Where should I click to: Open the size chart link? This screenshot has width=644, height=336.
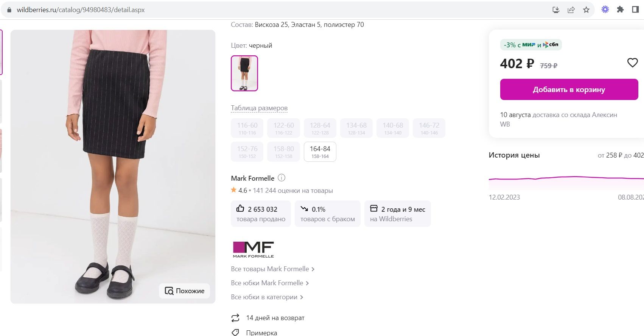[259, 108]
